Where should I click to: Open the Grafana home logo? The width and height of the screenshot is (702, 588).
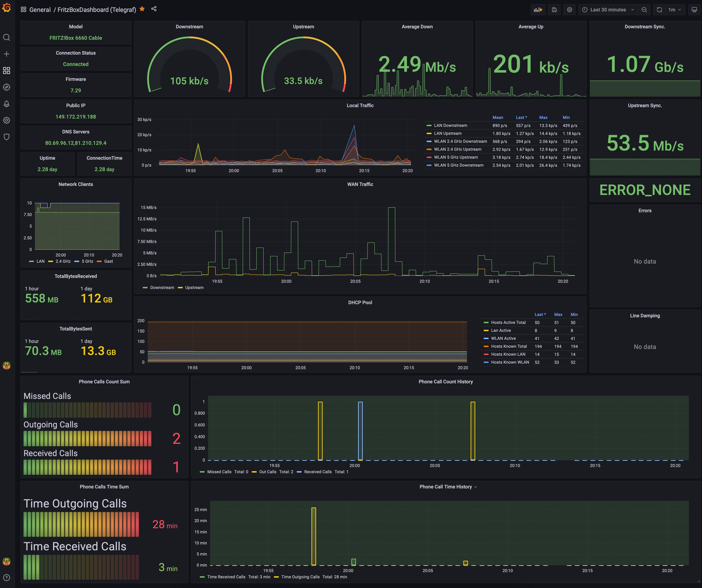[7, 7]
